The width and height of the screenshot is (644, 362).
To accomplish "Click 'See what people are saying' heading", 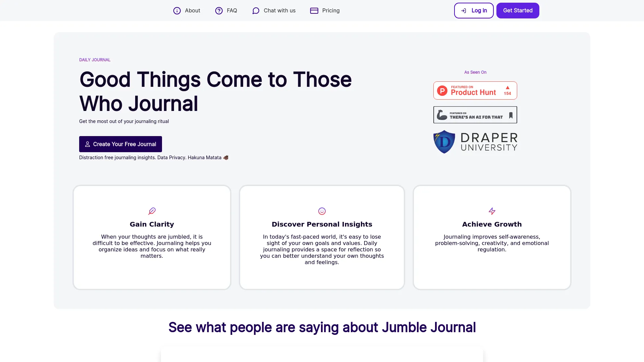I will pos(322,327).
